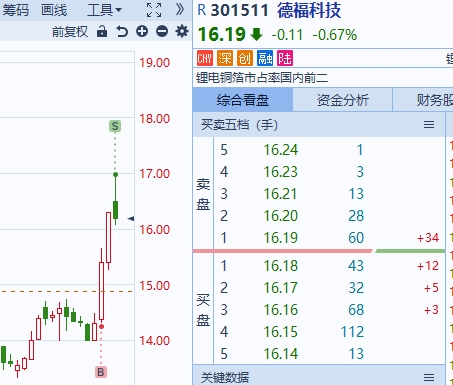Viewport: 453px width, 385px height.
Task: Open the 画线 drawing tool
Action: pos(54,10)
